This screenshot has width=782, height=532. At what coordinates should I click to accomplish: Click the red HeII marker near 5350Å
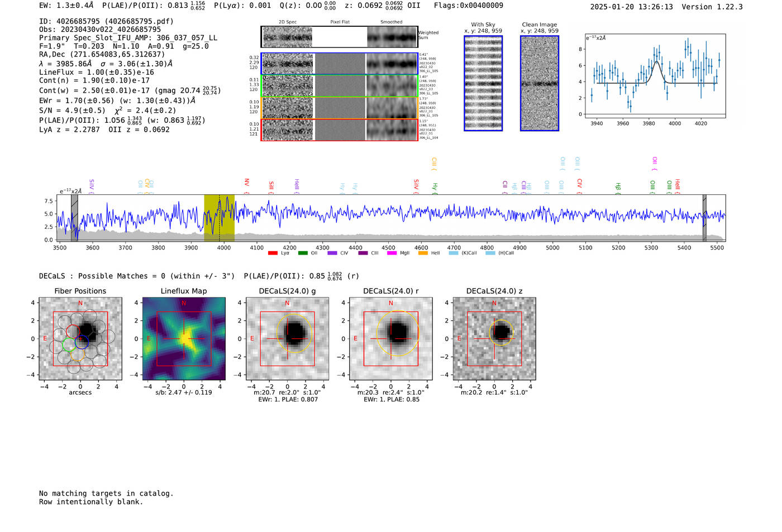coord(678,186)
